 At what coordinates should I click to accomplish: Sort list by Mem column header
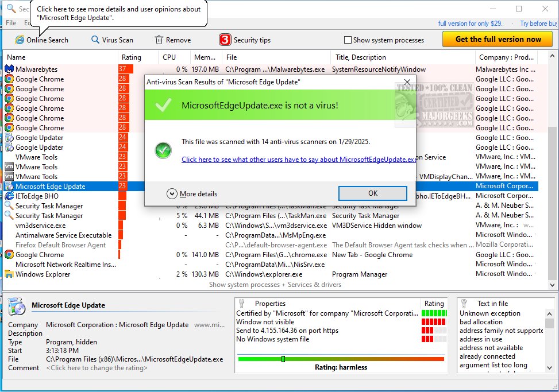click(x=206, y=57)
